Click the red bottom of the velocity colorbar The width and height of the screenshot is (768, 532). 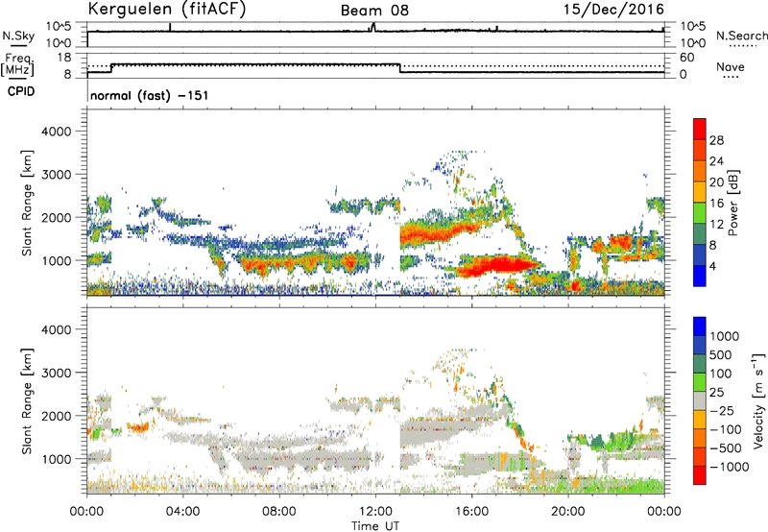[x=700, y=475]
